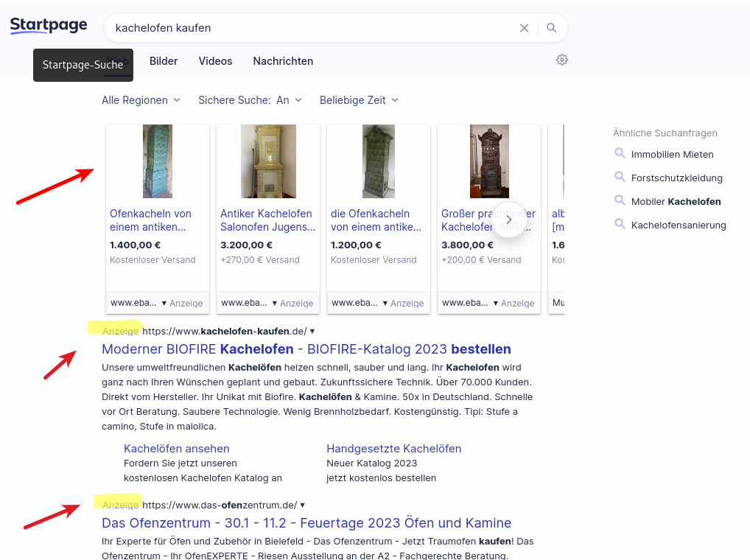Open the Antiker Kachelofen Salonofen product title
This screenshot has width=750, height=560.
click(268, 220)
